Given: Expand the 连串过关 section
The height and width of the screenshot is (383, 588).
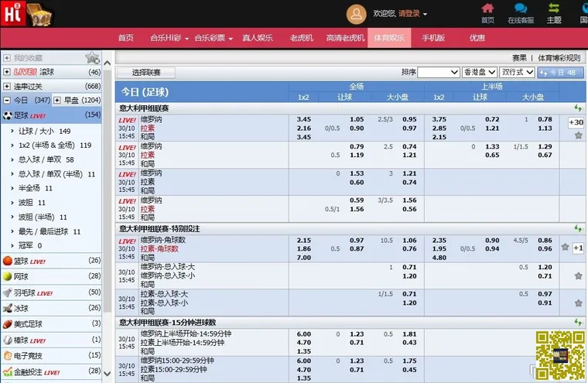Looking at the screenshot, I should pyautogui.click(x=7, y=87).
